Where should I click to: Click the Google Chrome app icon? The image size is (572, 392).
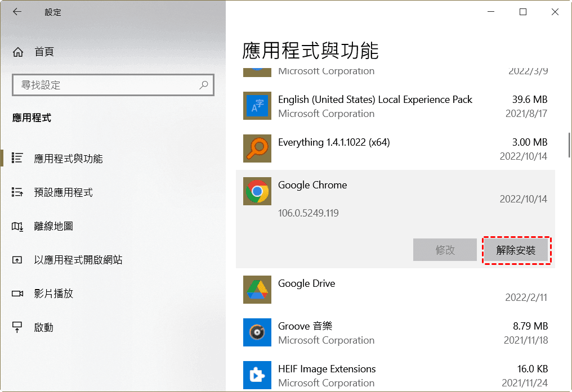[257, 192]
